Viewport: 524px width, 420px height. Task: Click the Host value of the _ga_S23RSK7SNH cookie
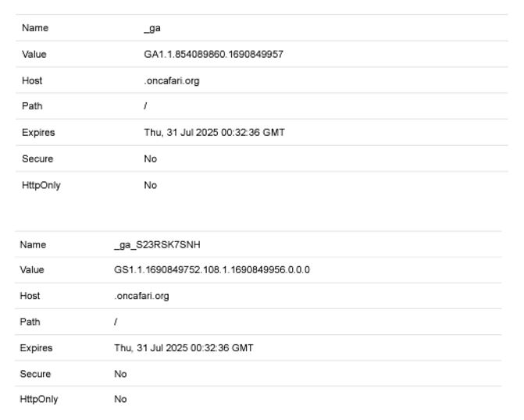click(x=141, y=296)
